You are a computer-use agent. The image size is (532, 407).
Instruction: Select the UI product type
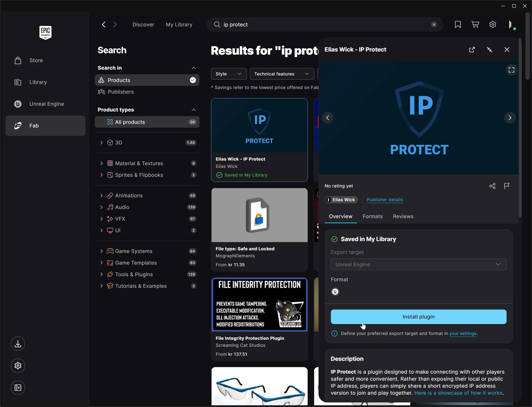pyautogui.click(x=147, y=231)
